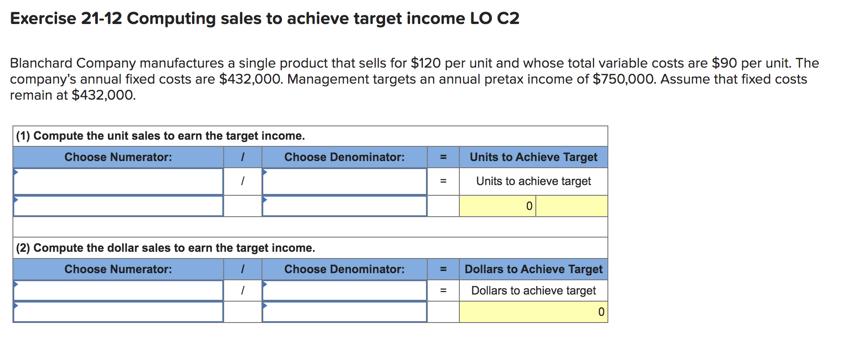The height and width of the screenshot is (347, 868).
Task: Open the first numerator dropdown in section 1
Action: (x=118, y=182)
